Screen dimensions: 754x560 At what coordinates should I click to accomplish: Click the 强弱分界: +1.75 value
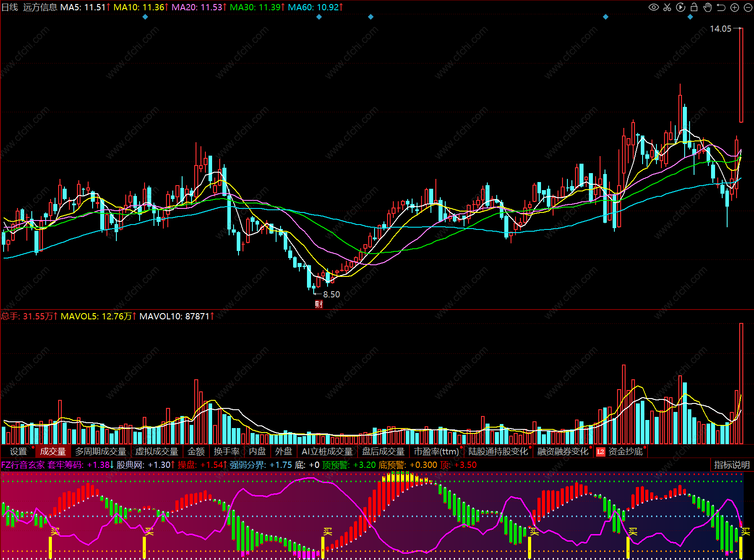click(261, 465)
